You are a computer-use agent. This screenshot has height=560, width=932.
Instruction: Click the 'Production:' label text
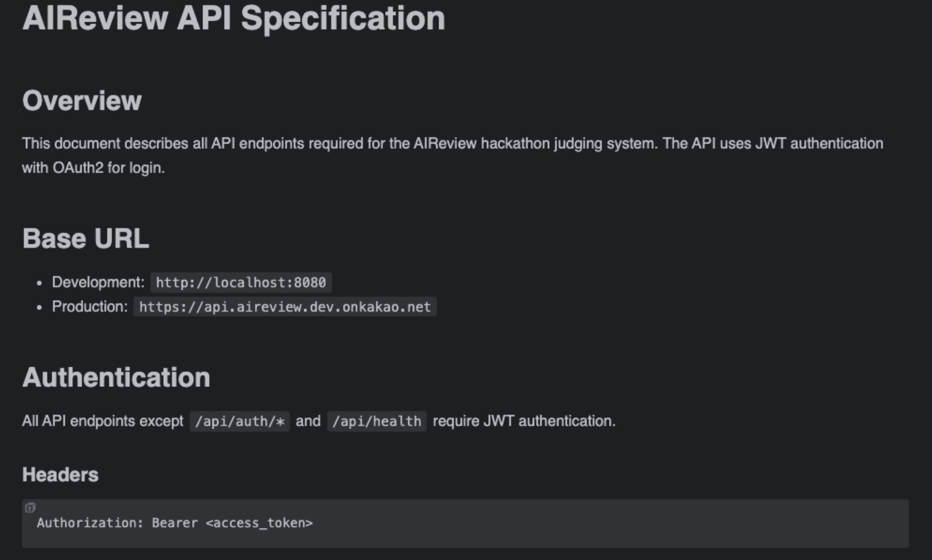[90, 306]
